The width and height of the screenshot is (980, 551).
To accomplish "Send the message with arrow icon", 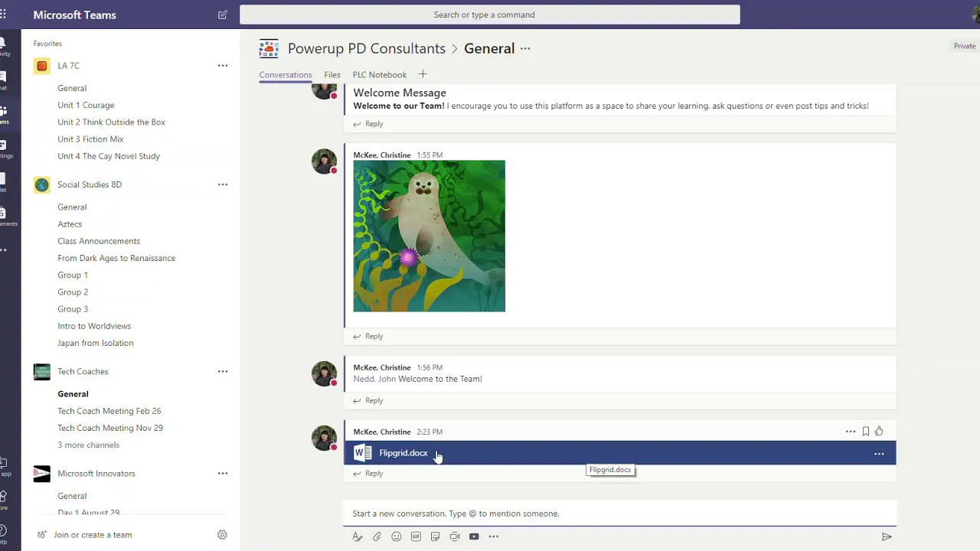I will click(887, 536).
